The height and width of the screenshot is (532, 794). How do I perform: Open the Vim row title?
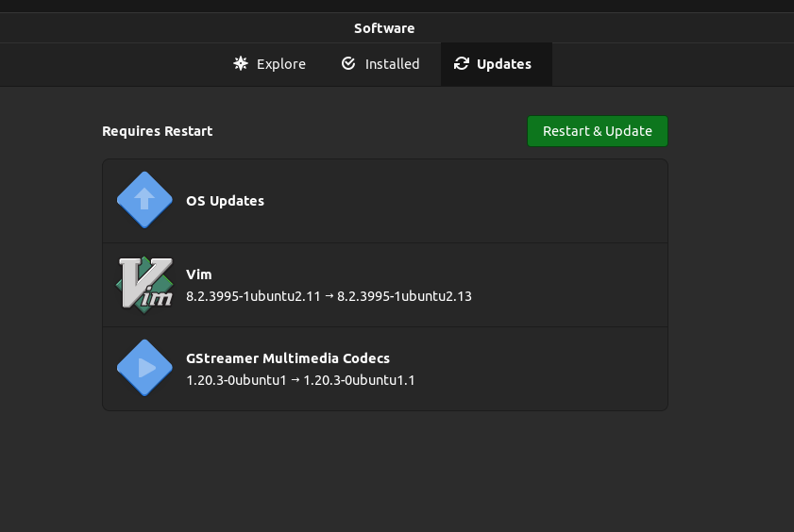click(199, 274)
